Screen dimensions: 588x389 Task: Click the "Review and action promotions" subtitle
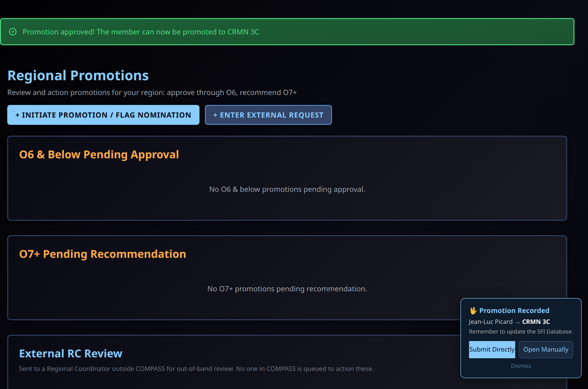(152, 93)
